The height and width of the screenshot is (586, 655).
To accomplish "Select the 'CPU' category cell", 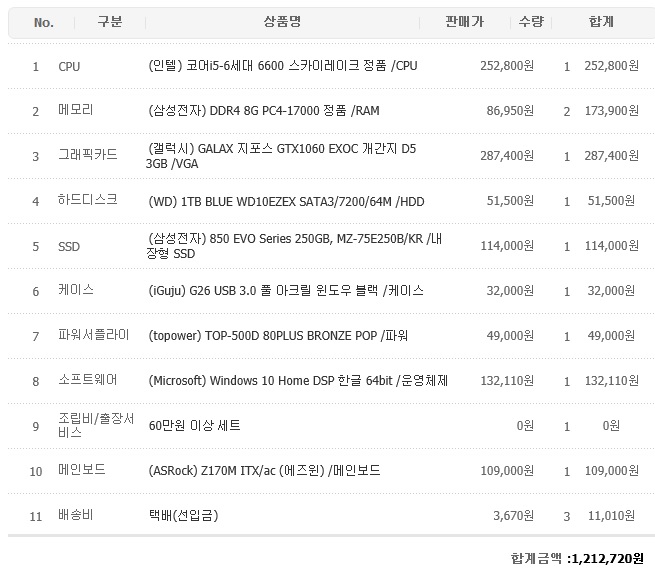I will (69, 66).
